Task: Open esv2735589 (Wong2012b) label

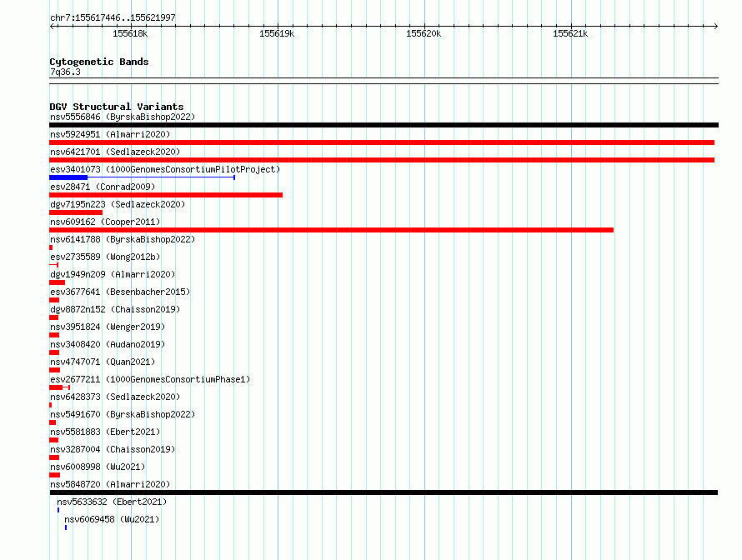Action: coord(105,257)
